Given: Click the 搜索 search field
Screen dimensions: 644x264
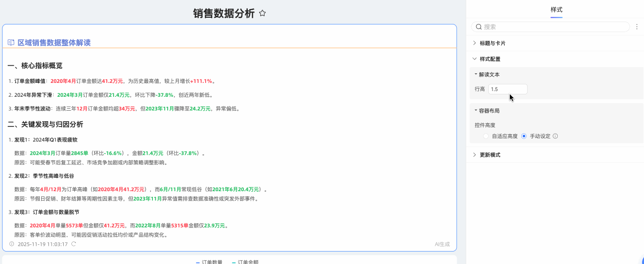Looking at the screenshot, I should coord(551,27).
